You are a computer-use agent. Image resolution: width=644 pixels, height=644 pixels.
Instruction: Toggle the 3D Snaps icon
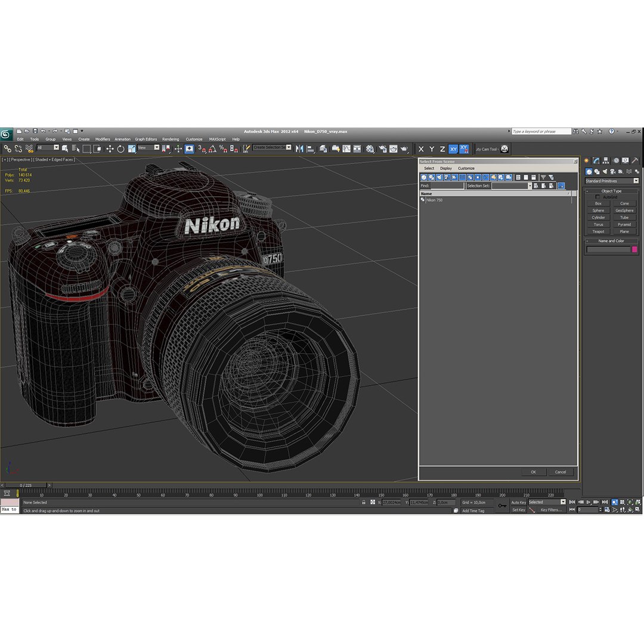[x=202, y=148]
